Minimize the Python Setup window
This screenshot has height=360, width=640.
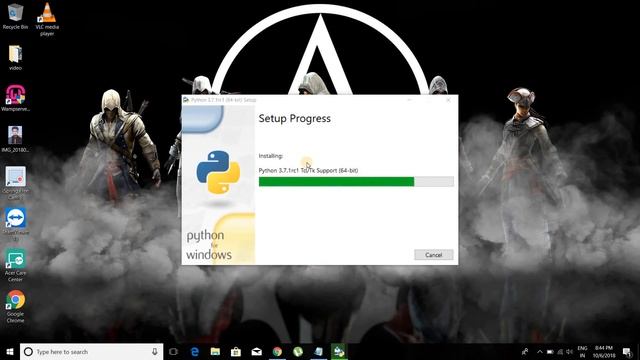[x=410, y=100]
